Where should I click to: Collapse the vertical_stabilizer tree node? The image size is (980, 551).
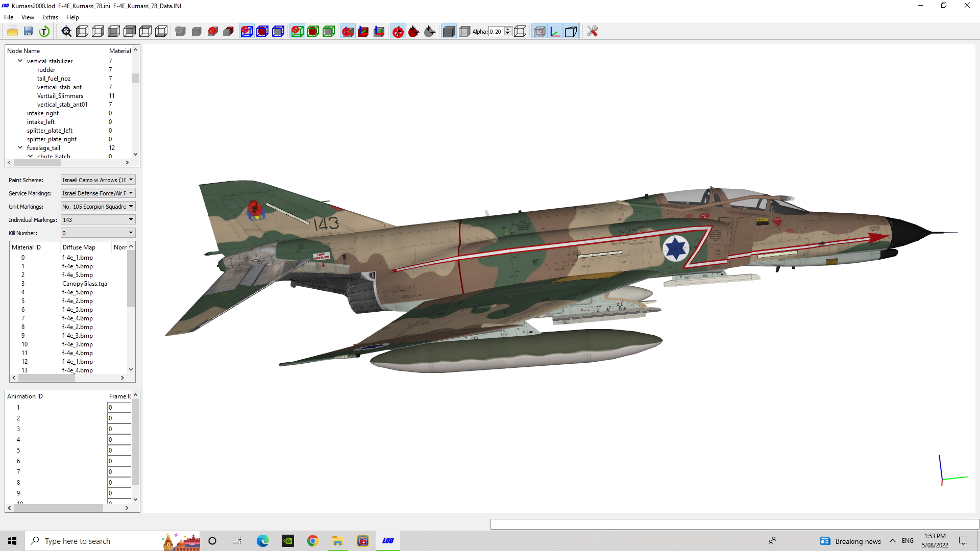click(x=20, y=61)
